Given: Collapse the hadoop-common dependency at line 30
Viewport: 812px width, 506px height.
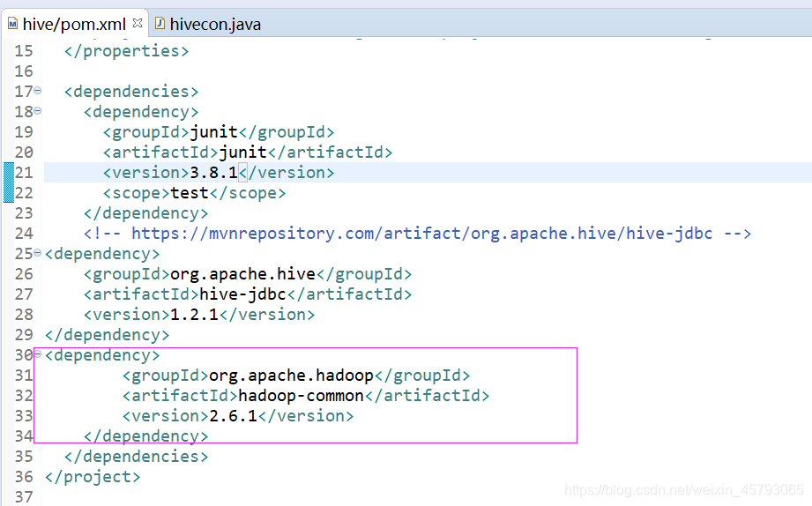Looking at the screenshot, I should coord(37,354).
